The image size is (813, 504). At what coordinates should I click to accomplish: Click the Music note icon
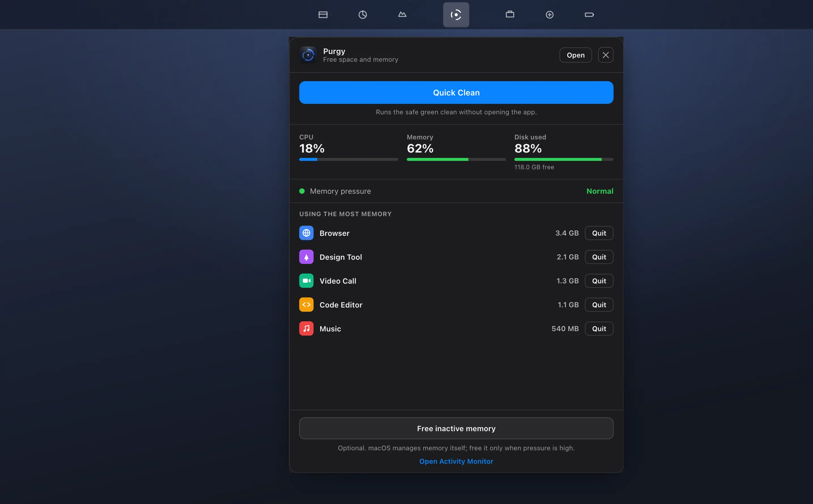point(306,329)
